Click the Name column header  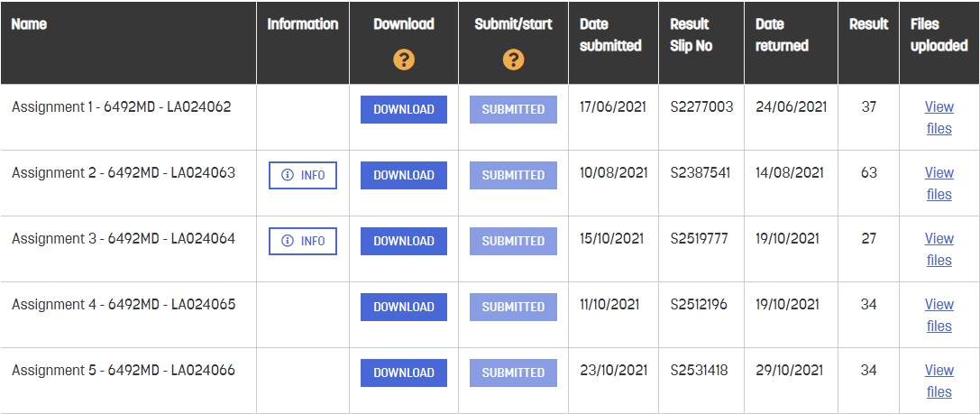tap(29, 24)
